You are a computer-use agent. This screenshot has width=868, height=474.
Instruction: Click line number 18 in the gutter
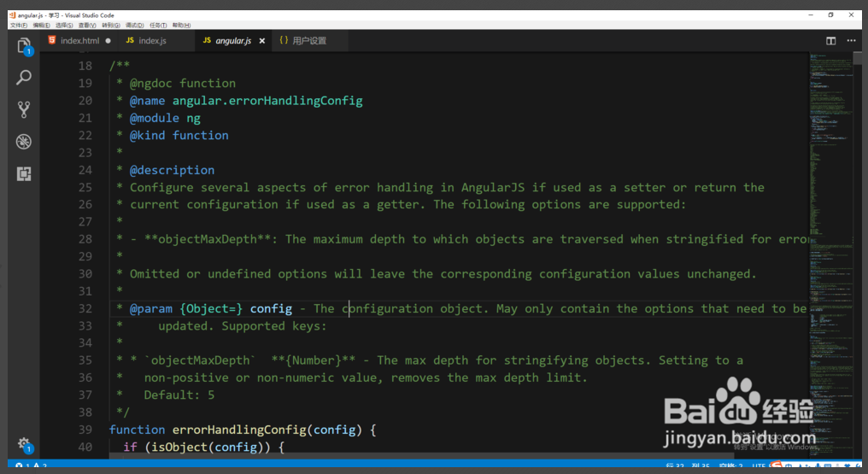[x=85, y=66]
